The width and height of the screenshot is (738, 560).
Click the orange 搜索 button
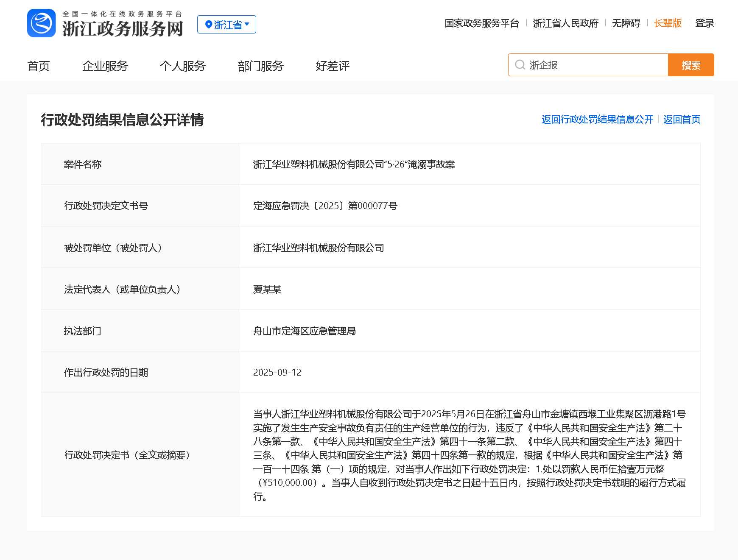pyautogui.click(x=691, y=65)
